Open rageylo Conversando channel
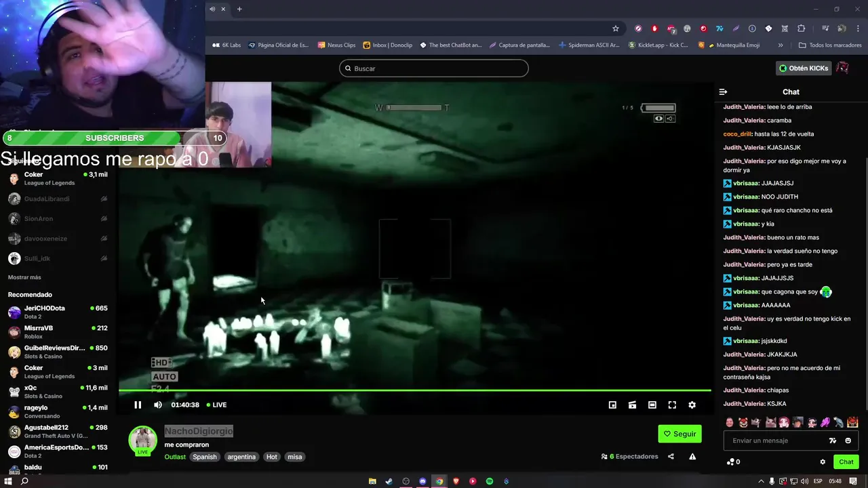The height and width of the screenshot is (488, 868). [x=59, y=411]
